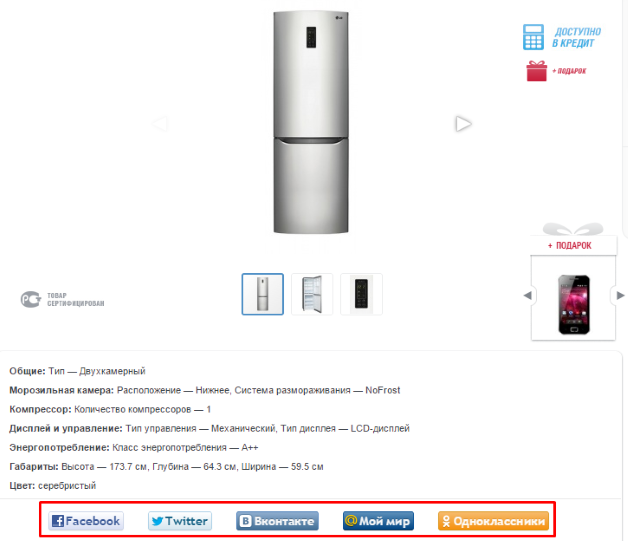Open the Доступно в кредит link
This screenshot has height=541, width=628.
576,37
